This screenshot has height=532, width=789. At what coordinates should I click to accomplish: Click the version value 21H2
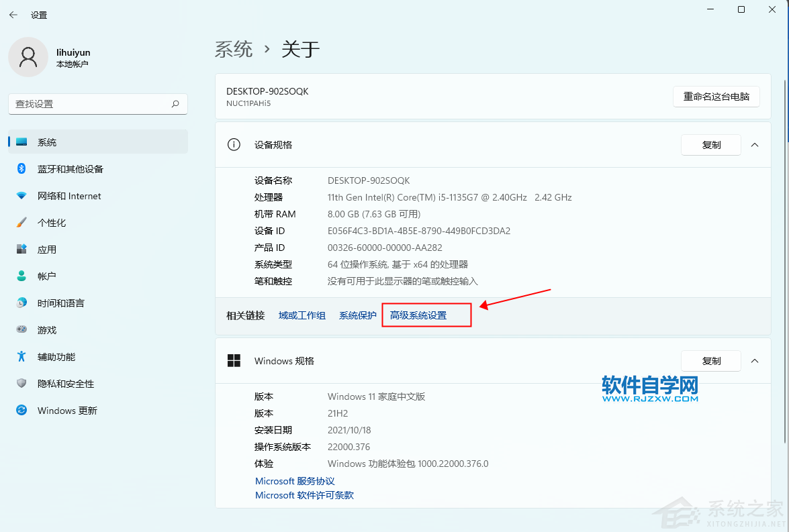pos(338,413)
